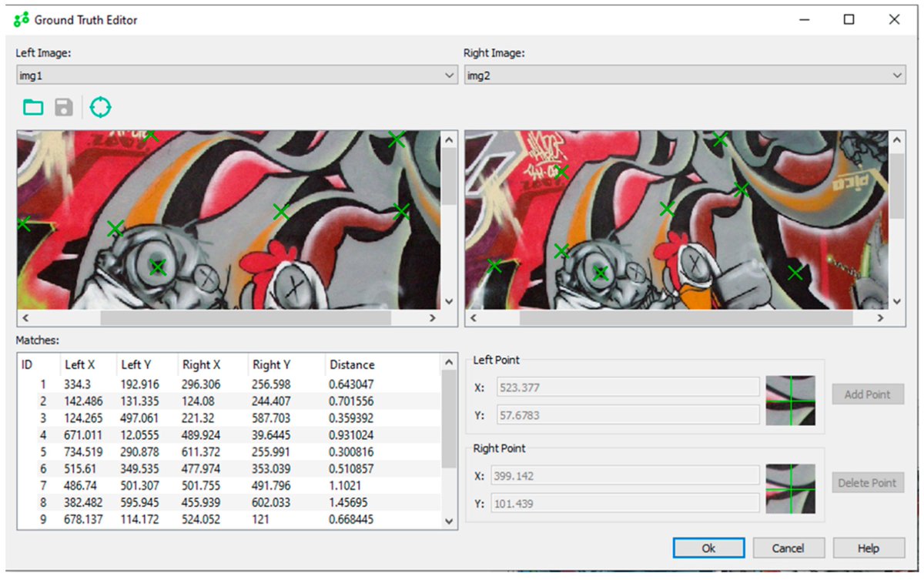Click the Cancel button

[x=788, y=548]
